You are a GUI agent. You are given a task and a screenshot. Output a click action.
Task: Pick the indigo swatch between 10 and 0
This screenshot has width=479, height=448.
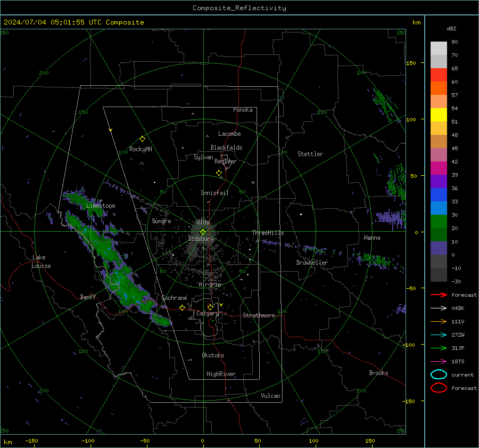tap(439, 248)
